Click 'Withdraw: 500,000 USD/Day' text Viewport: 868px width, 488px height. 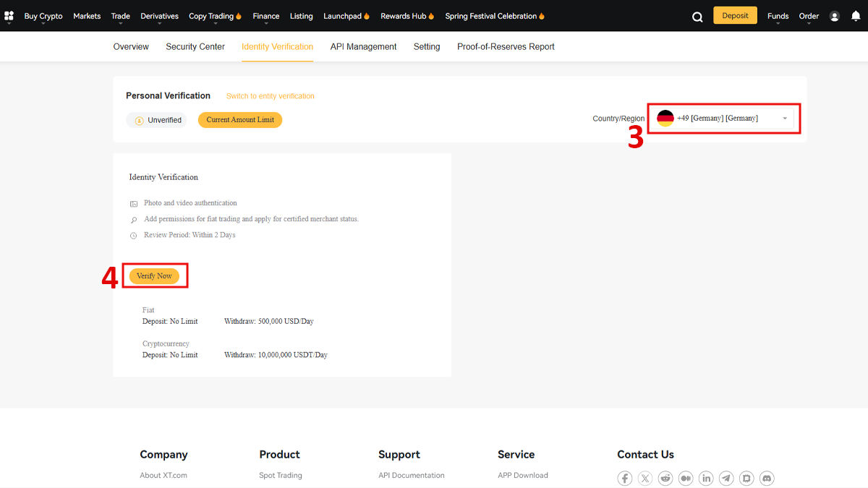click(x=269, y=321)
